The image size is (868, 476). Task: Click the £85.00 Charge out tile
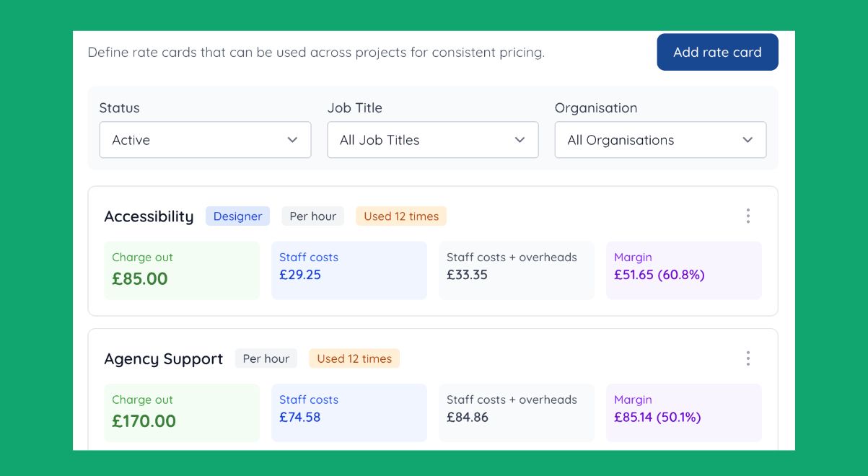click(181, 270)
